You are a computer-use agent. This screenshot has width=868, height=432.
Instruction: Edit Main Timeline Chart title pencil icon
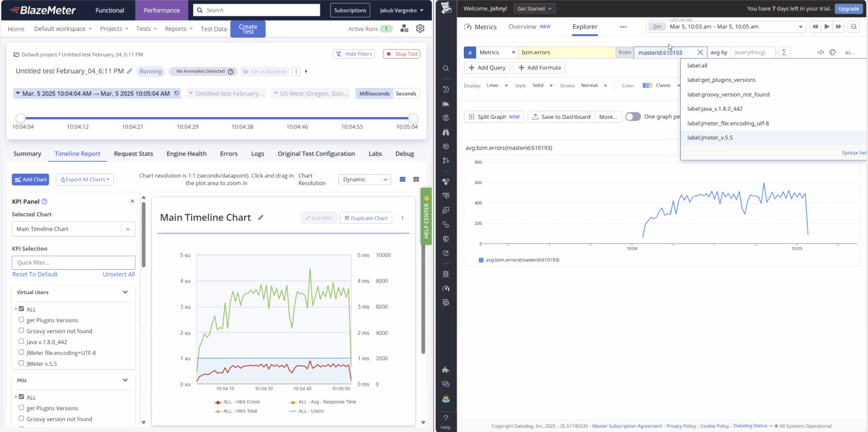pyautogui.click(x=261, y=218)
